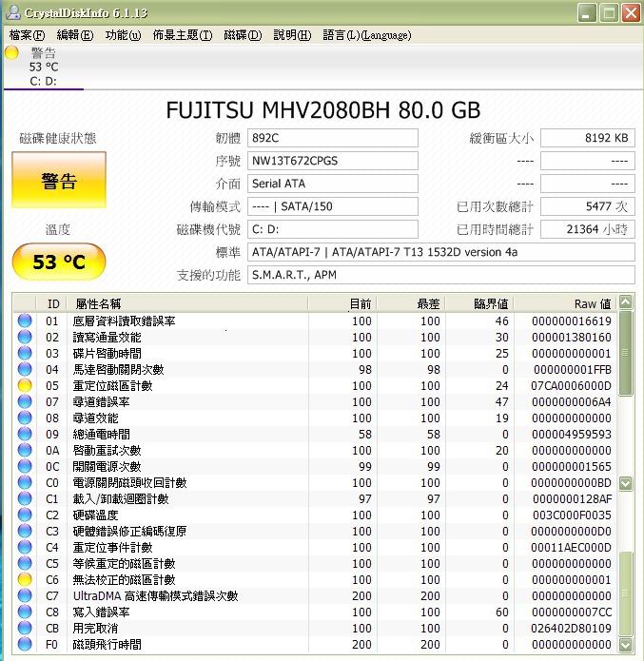
Task: Click the yellow 警告 health status button
Action: click(x=59, y=180)
